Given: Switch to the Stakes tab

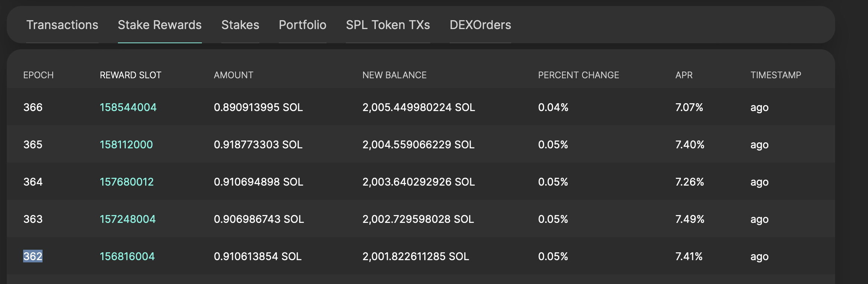Looking at the screenshot, I should 240,25.
